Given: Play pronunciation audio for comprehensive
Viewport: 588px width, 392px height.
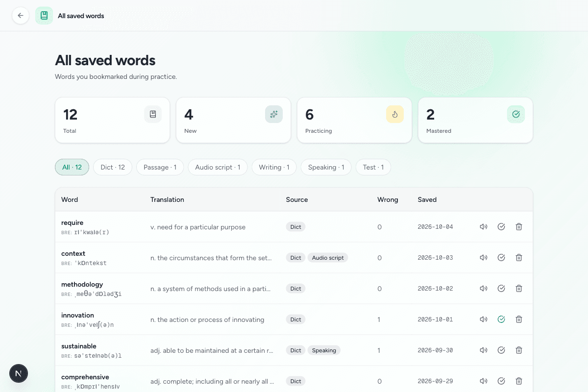Looking at the screenshot, I should (x=484, y=381).
